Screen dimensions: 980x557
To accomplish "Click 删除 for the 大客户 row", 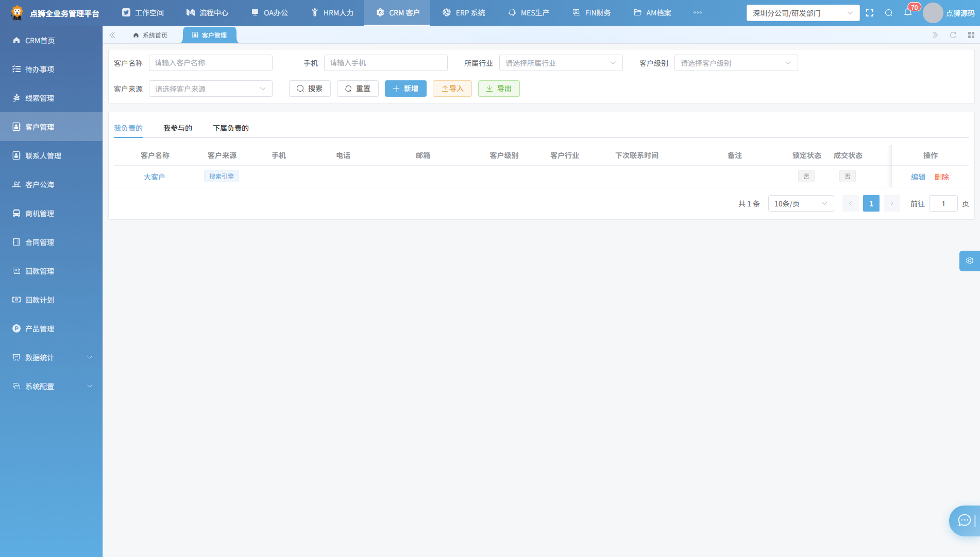I will 942,177.
